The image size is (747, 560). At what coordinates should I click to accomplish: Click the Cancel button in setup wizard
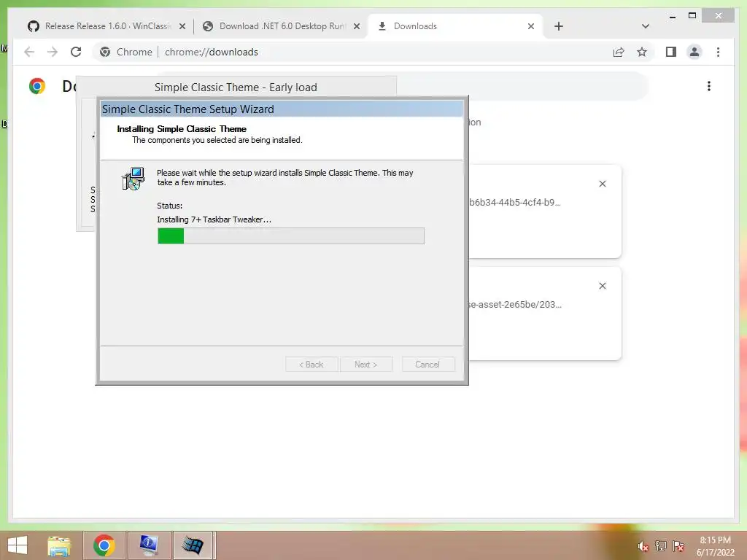coord(427,365)
